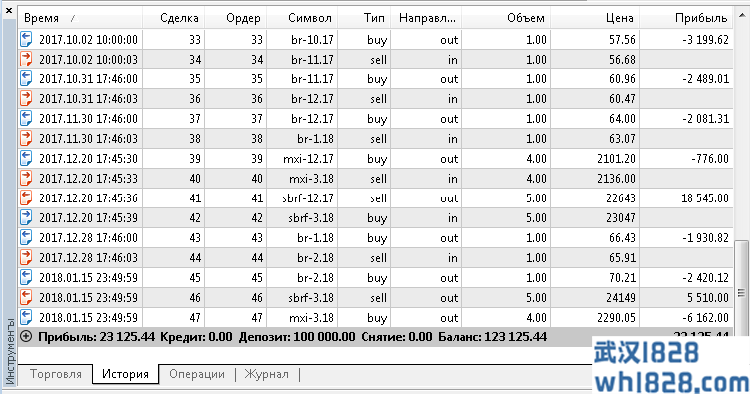Click the vertical scrollbar thumb of the history list
The width and height of the screenshot is (750, 394).
(741, 293)
